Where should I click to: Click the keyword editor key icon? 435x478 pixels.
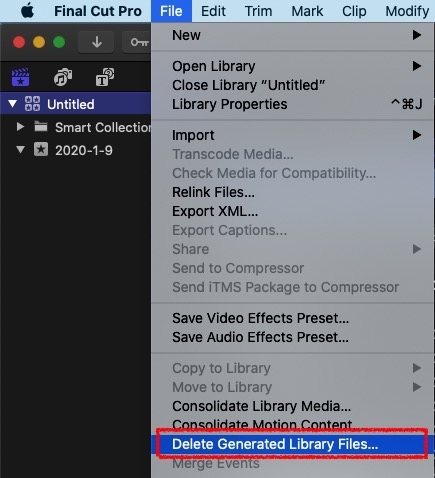[138, 42]
